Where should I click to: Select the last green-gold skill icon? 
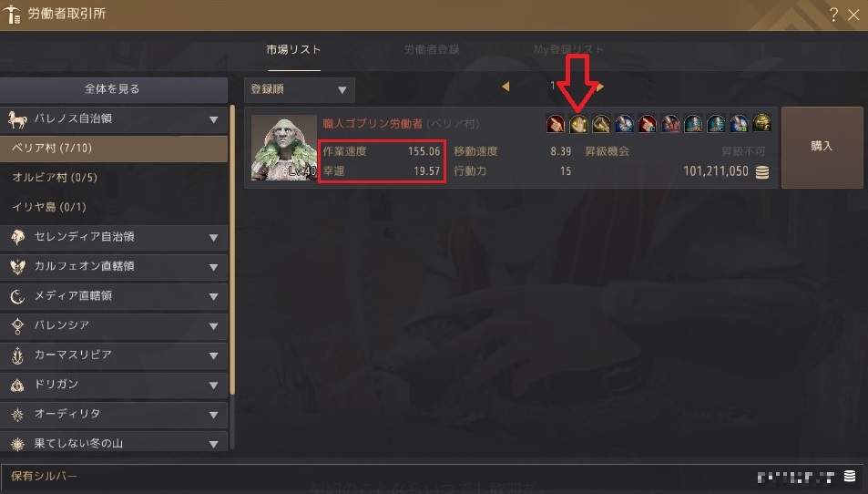[x=761, y=124]
